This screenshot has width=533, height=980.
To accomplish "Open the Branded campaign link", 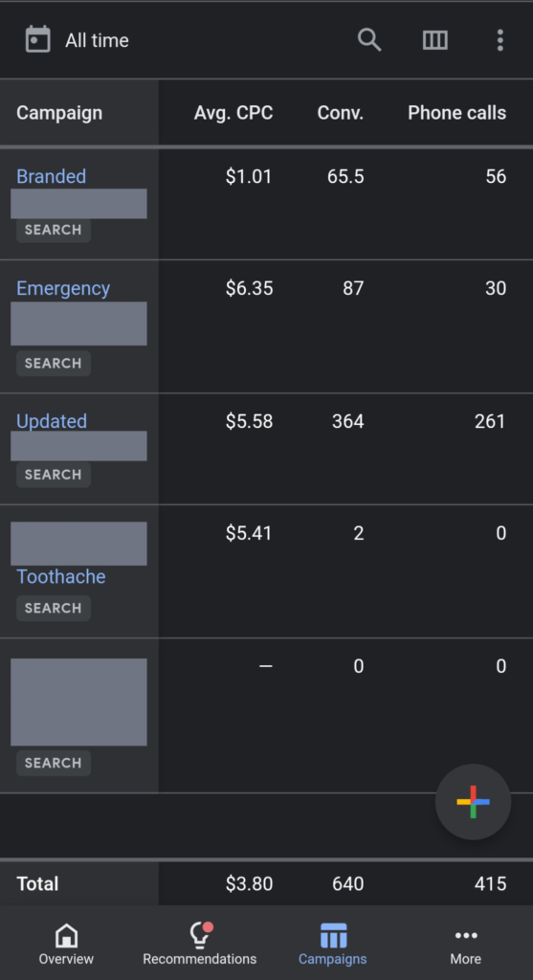I will [x=52, y=176].
